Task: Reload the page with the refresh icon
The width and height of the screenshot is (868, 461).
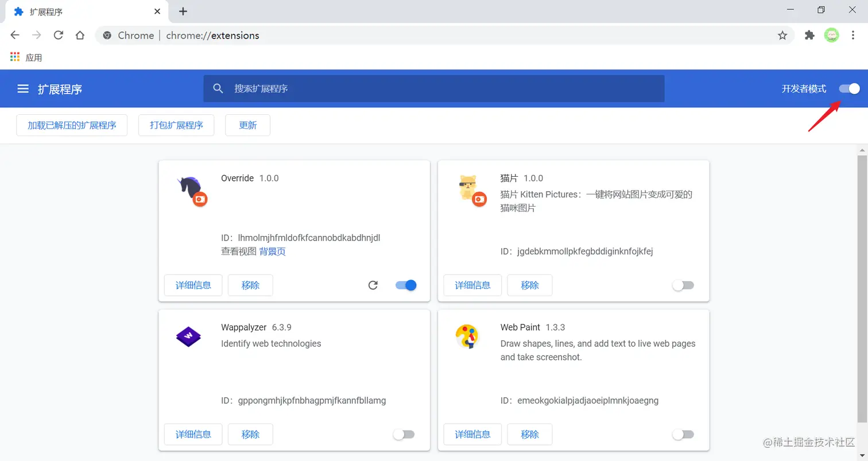Action: click(58, 35)
